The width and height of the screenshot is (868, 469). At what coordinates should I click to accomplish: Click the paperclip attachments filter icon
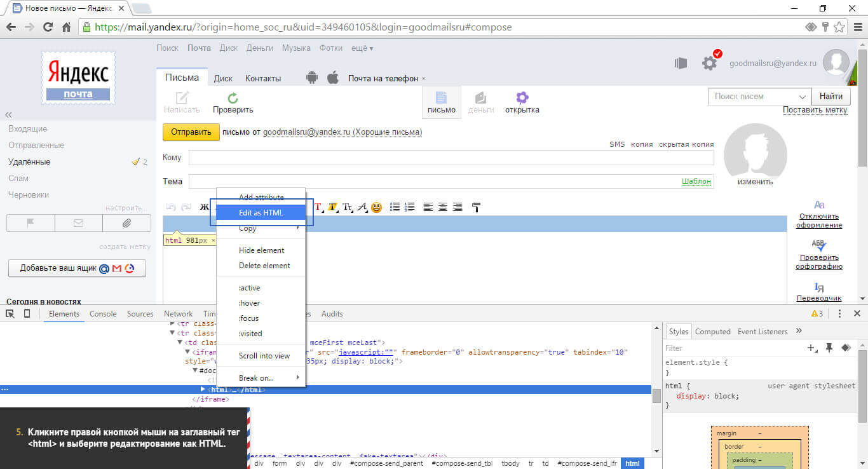tap(126, 223)
